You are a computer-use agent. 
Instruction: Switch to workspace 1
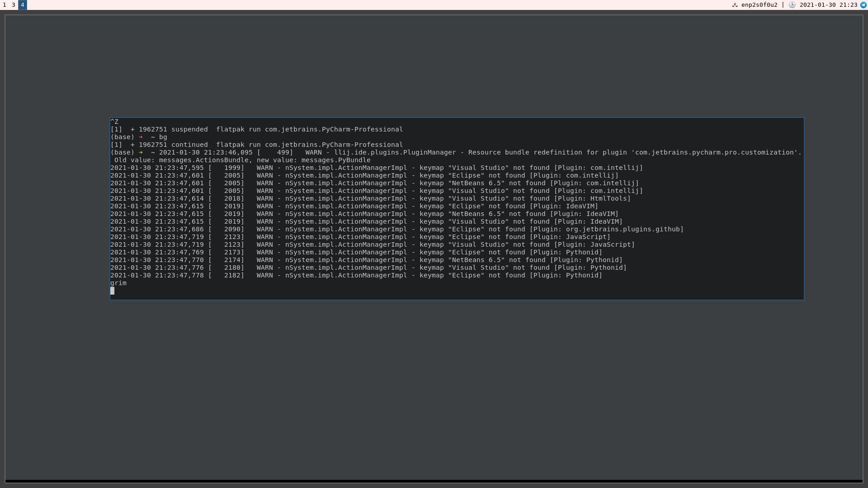(5, 5)
